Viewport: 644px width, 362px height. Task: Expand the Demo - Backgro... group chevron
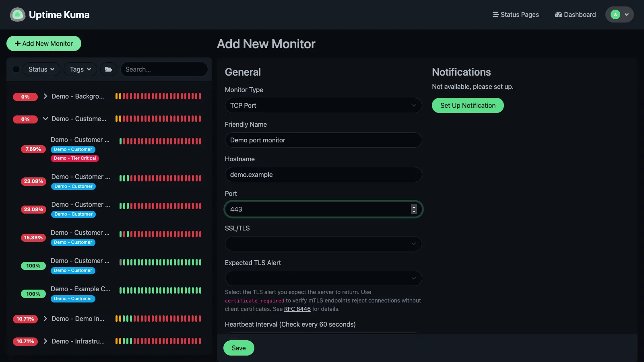(45, 96)
